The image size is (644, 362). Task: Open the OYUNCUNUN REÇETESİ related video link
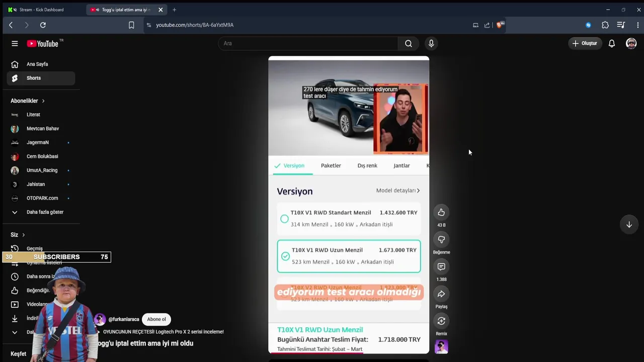[x=164, y=332]
